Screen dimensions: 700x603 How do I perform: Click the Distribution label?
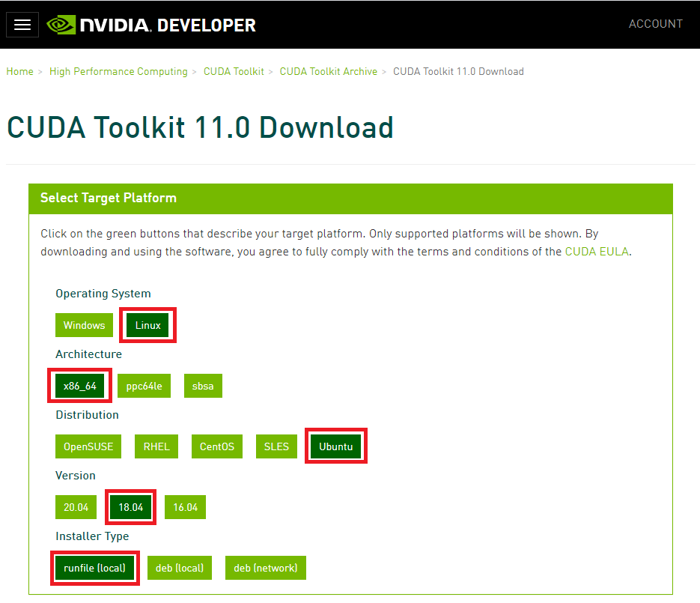coord(87,415)
